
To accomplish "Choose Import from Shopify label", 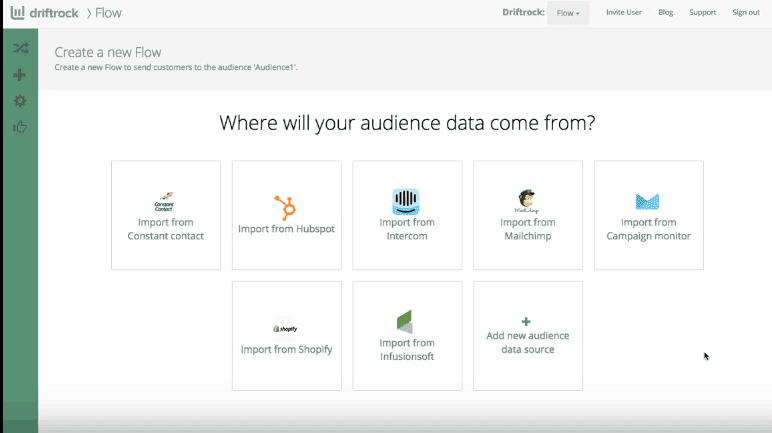I will [x=287, y=349].
